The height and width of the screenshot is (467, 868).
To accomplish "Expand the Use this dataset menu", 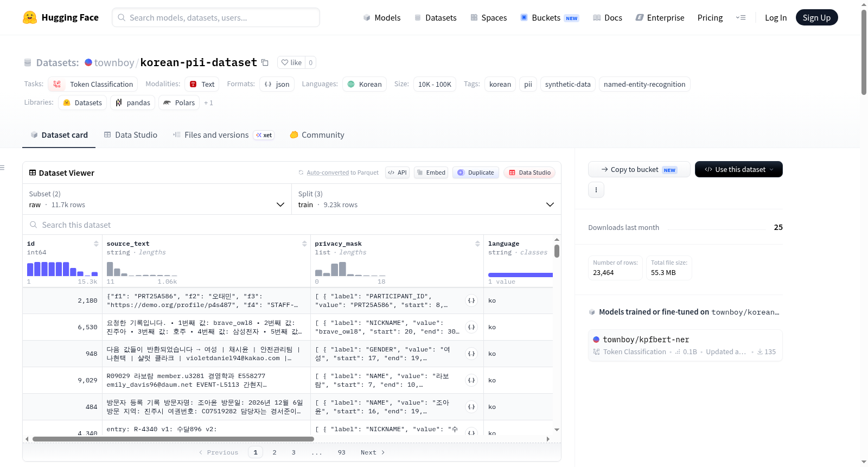I will pyautogui.click(x=739, y=169).
